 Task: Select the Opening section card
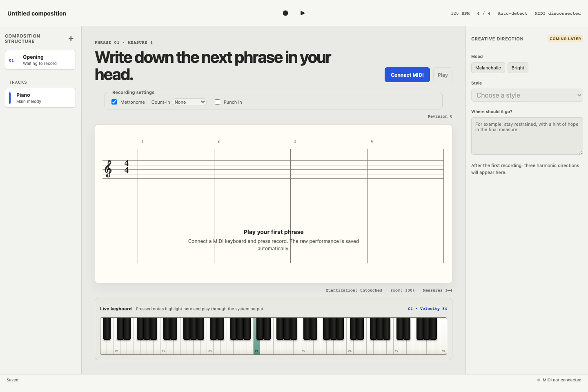pyautogui.click(x=40, y=60)
